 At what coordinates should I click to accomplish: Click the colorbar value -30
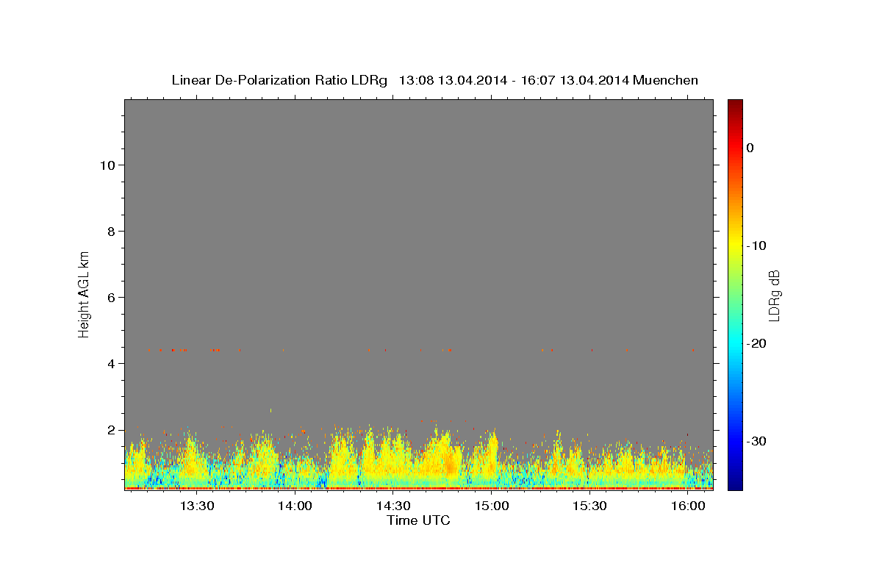pyautogui.click(x=757, y=441)
